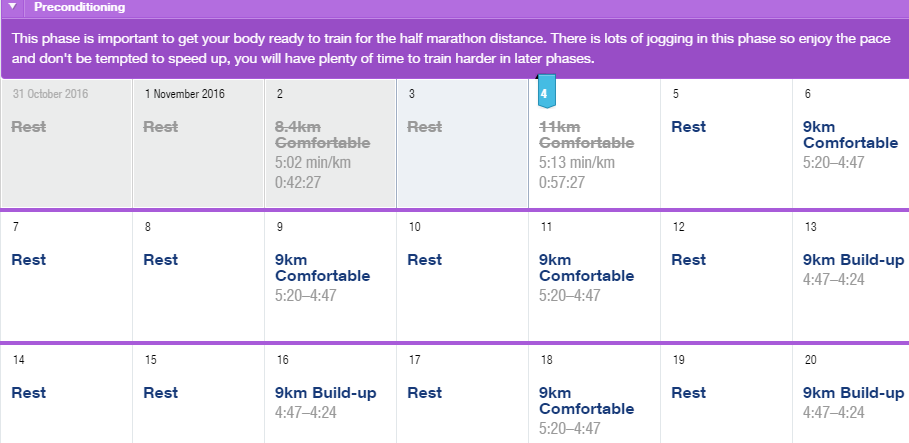Open the 8.4km Comfortable run on November 2
This screenshot has width=909, height=443.
tap(322, 135)
